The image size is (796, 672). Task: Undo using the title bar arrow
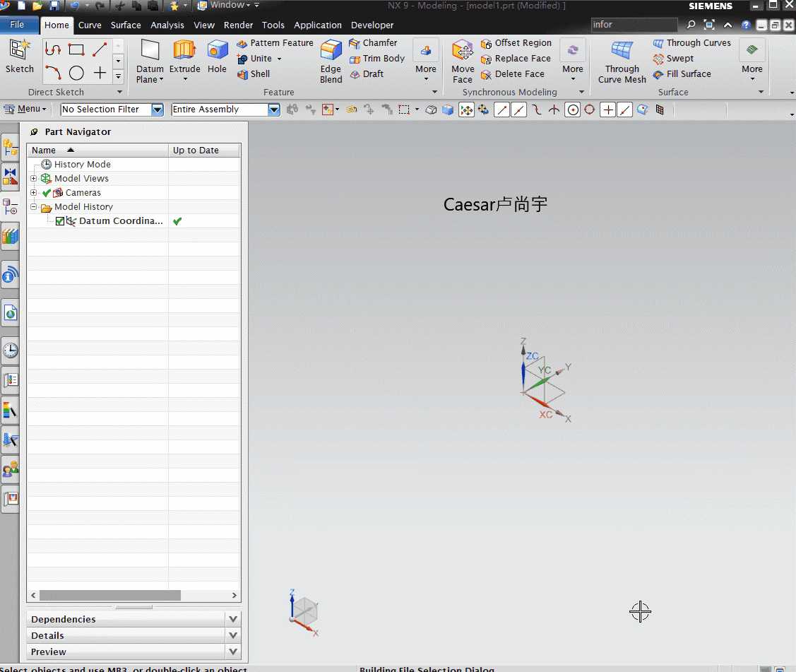click(75, 6)
